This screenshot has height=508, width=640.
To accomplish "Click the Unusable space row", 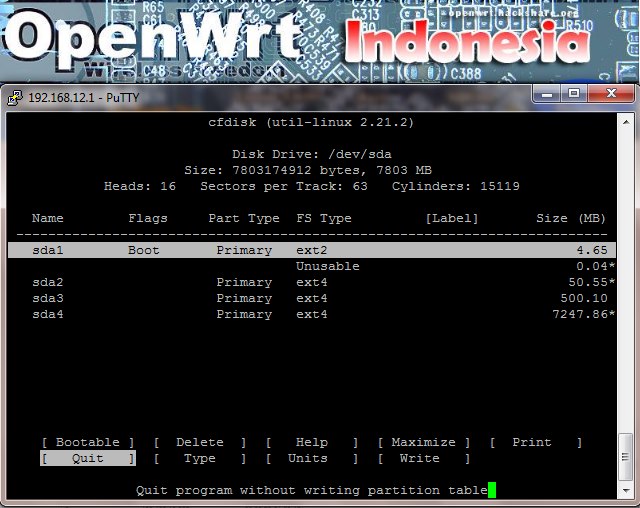I will (x=312, y=266).
